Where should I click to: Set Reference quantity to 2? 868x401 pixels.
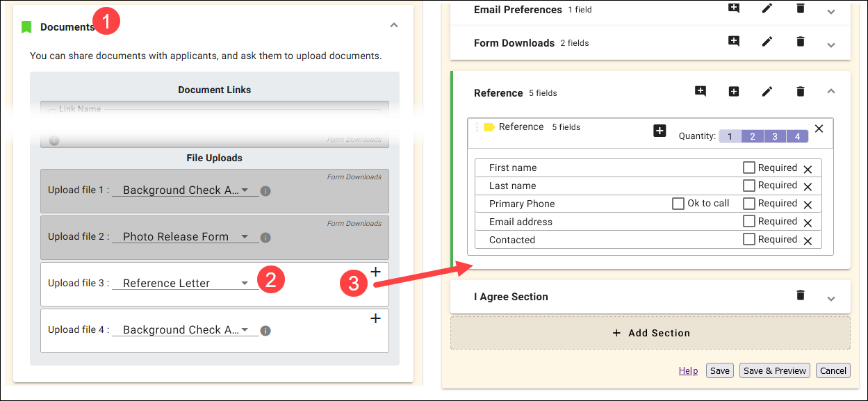(x=753, y=136)
